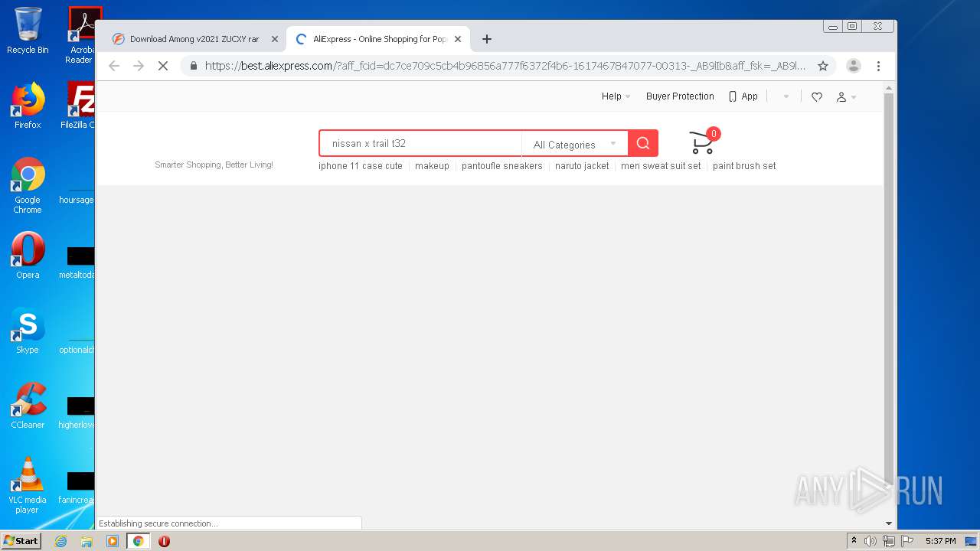
Task: Open Windows Explorer folder in taskbar
Action: (x=87, y=541)
